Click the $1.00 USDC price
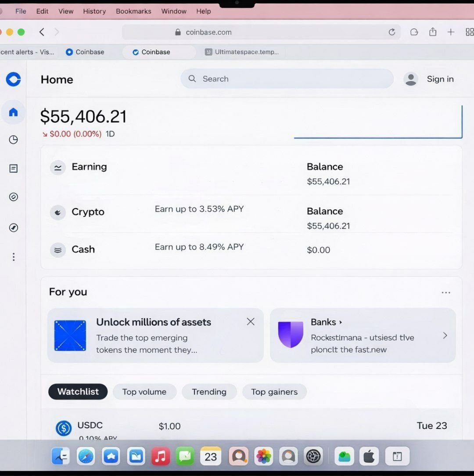This screenshot has width=474, height=476. (169, 426)
